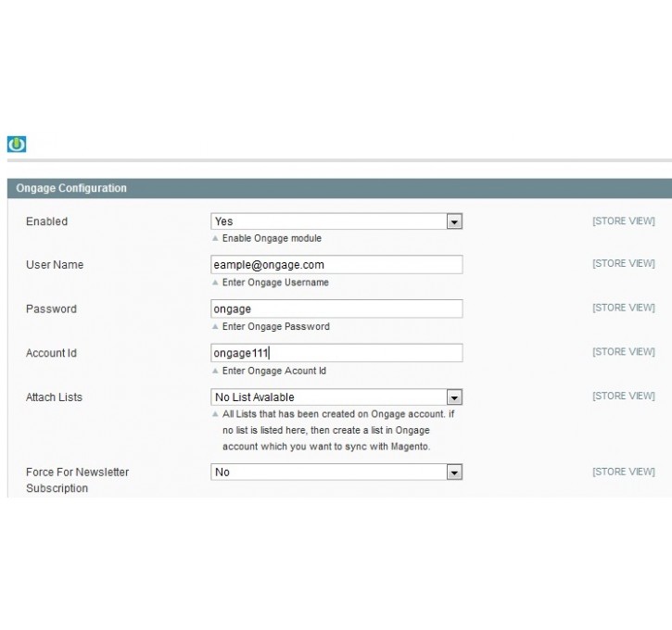Click the 'Enter Ongage Password' hint text

click(276, 326)
